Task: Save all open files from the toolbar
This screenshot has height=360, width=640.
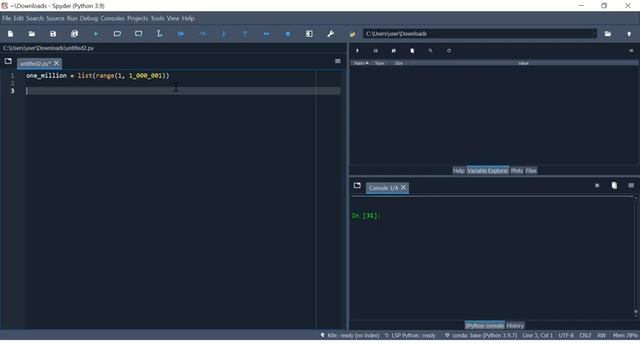Action: (74, 34)
